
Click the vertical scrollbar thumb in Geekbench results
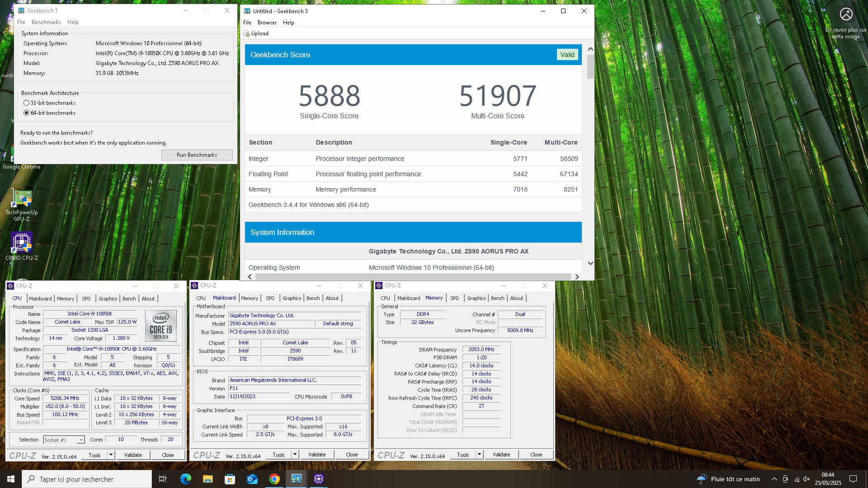point(590,66)
